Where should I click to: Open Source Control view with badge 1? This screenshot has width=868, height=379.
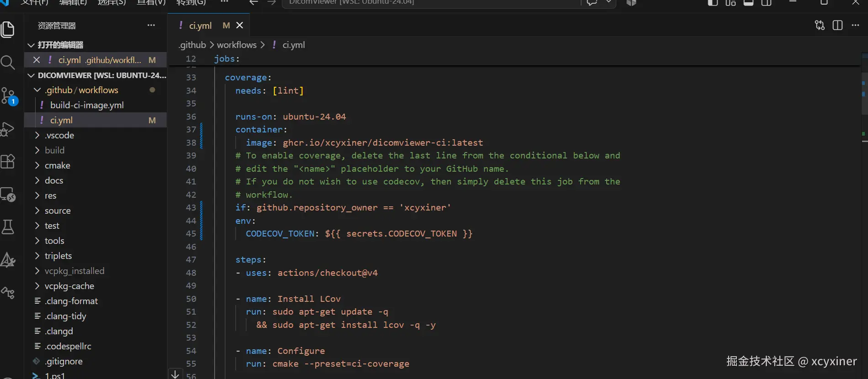(x=9, y=96)
